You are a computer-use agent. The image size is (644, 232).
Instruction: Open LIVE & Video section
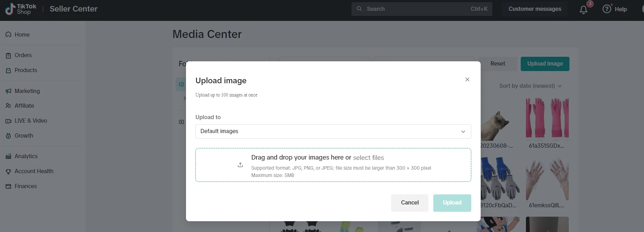pos(31,121)
